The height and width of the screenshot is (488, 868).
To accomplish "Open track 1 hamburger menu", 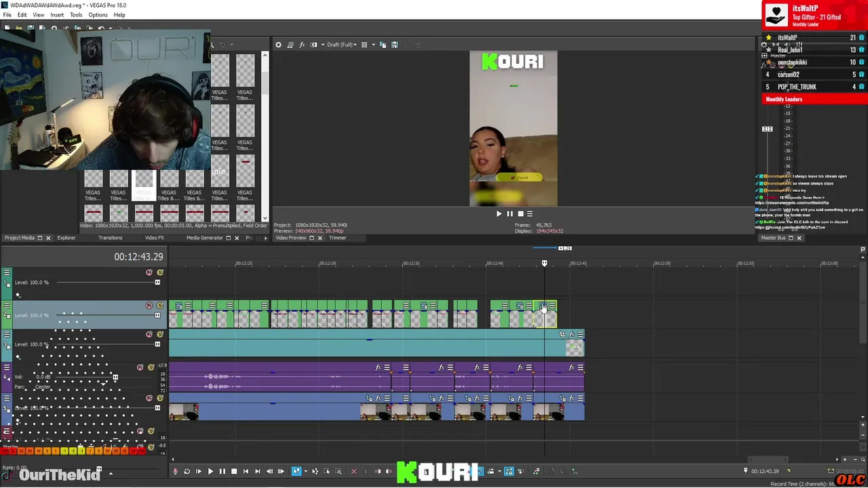I will pyautogui.click(x=7, y=272).
